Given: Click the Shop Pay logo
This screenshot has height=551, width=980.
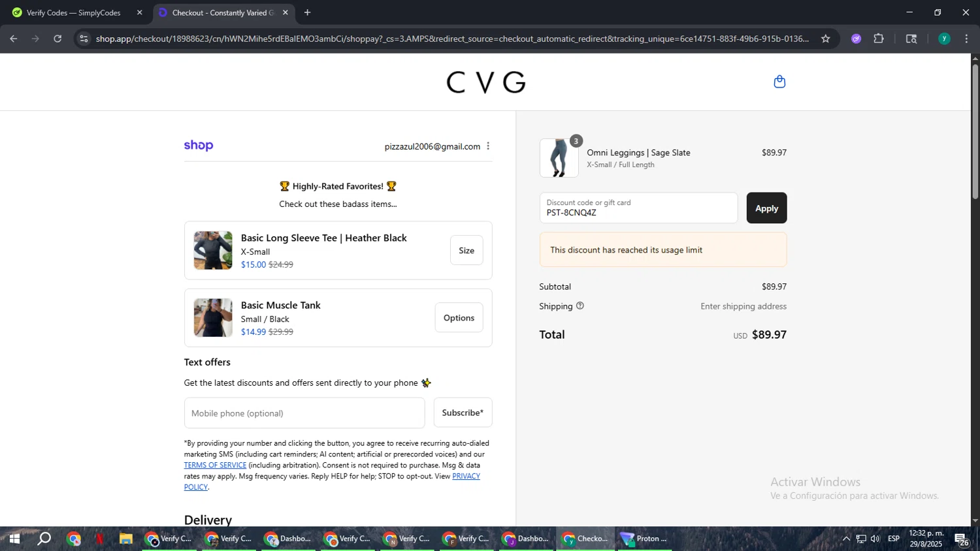Looking at the screenshot, I should [x=199, y=146].
